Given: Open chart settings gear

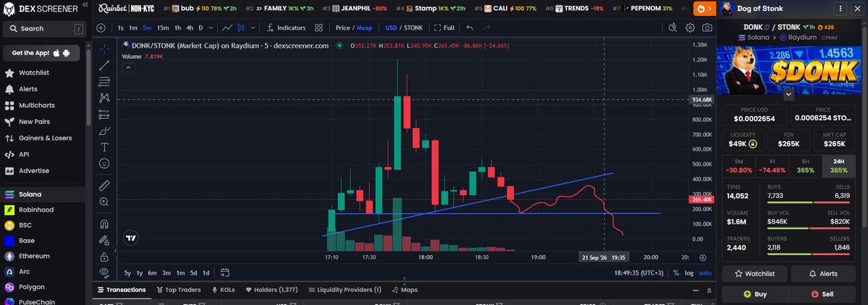Looking at the screenshot, I should (691, 28).
